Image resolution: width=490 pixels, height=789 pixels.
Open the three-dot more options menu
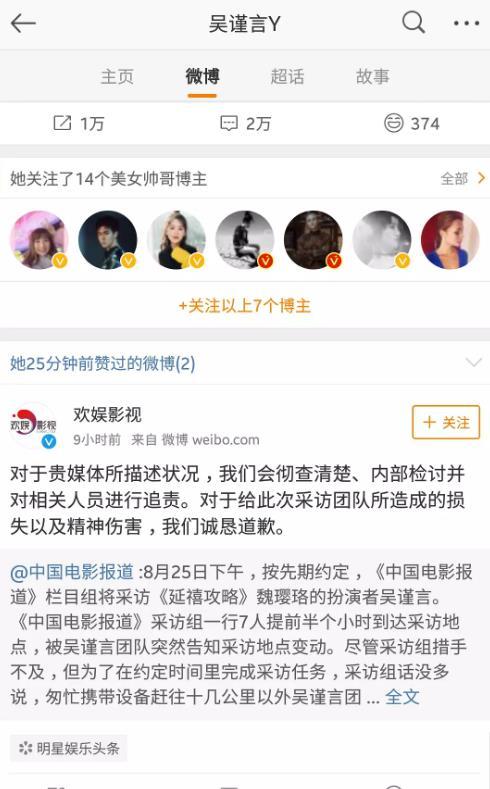coord(466,23)
